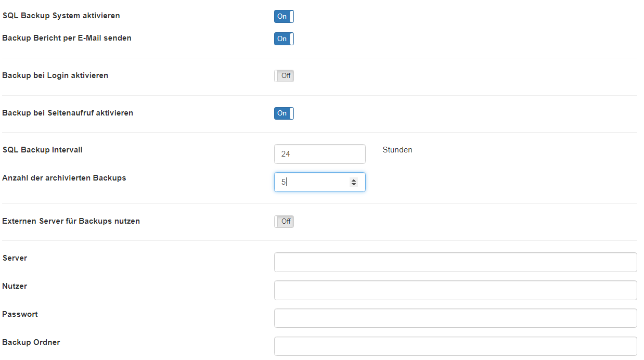Screen dimensions: 644x360
Task: Enable Externen Server für Backups nutzen switch
Action: click(x=284, y=222)
